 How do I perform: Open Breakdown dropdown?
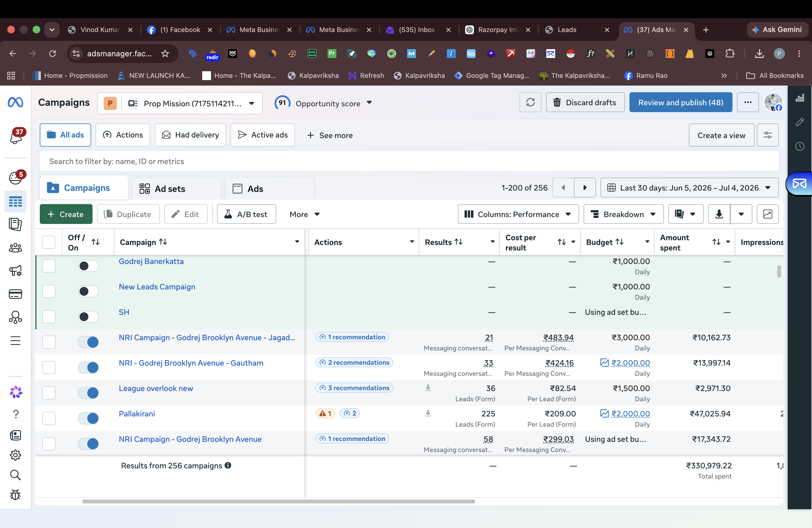click(x=624, y=214)
